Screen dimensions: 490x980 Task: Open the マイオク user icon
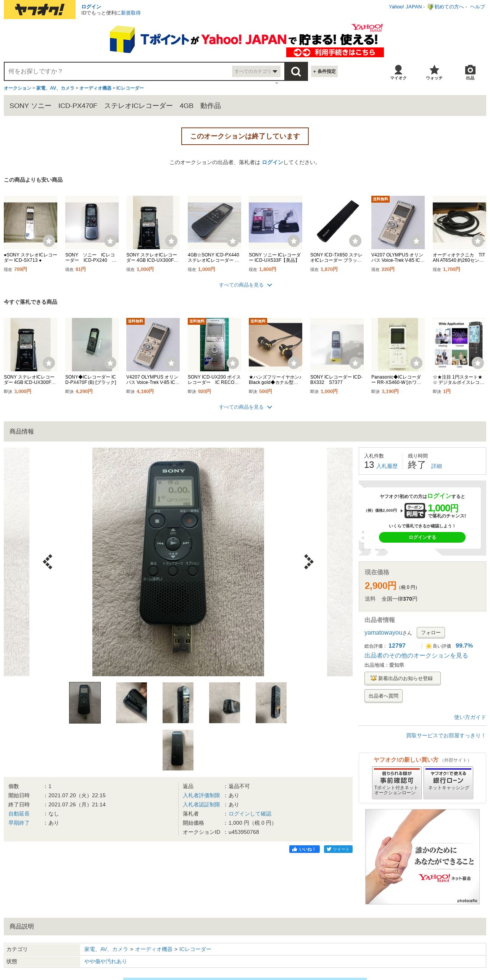(398, 72)
